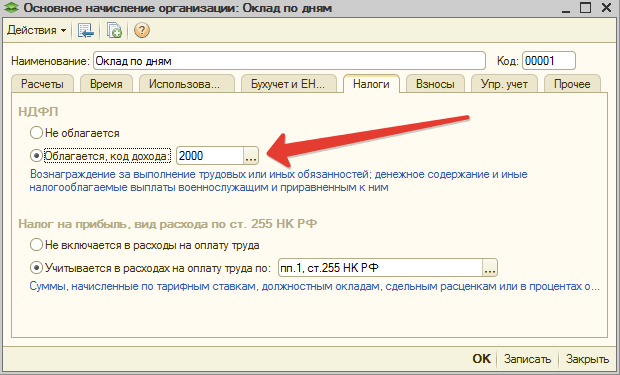This screenshot has height=375, width=620.
Task: Open income code selection ellipsis button
Action: point(251,156)
